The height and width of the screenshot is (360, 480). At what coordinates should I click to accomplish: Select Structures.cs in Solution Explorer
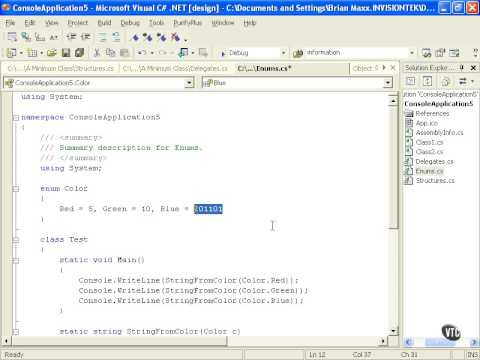[435, 181]
